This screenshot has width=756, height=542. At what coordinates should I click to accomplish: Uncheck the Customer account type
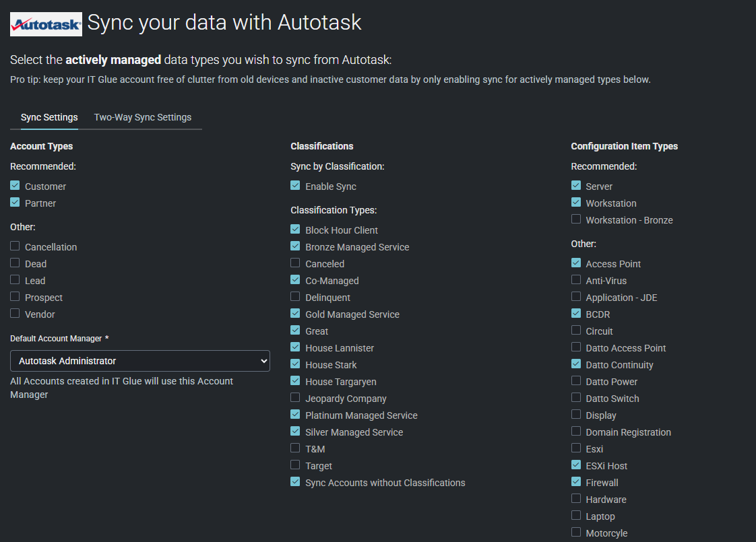click(x=15, y=186)
